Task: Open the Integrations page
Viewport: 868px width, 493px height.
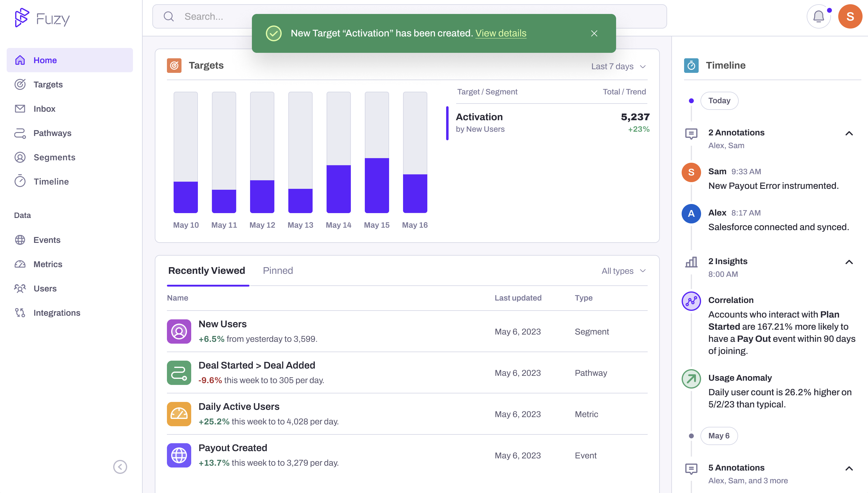Action: point(56,313)
